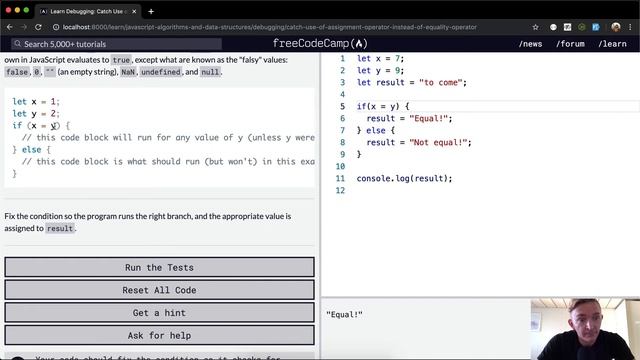
Task: Click the "Equal!" output in the console
Action: click(344, 314)
